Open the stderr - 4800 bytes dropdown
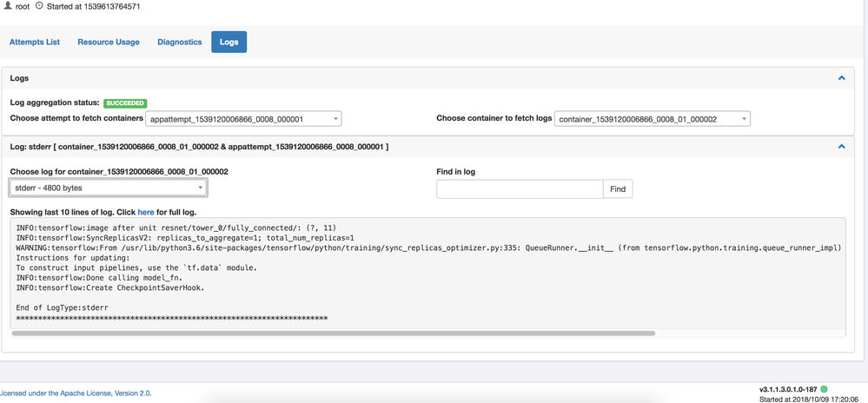This screenshot has height=403, width=868. point(109,188)
